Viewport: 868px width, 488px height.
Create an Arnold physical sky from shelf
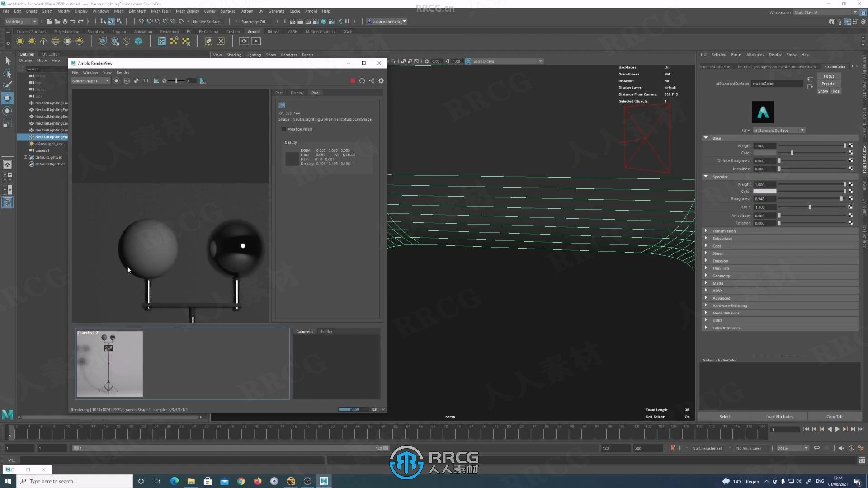coord(79,41)
